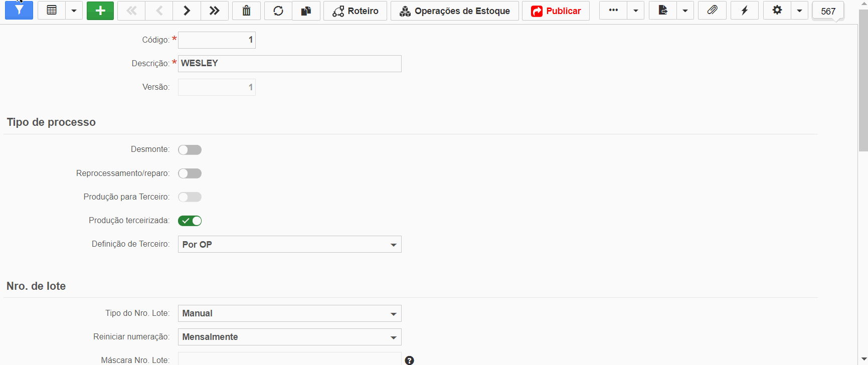Screen dimensions: 868x365
Task: Refresh the record with the circular arrows icon
Action: [x=278, y=11]
